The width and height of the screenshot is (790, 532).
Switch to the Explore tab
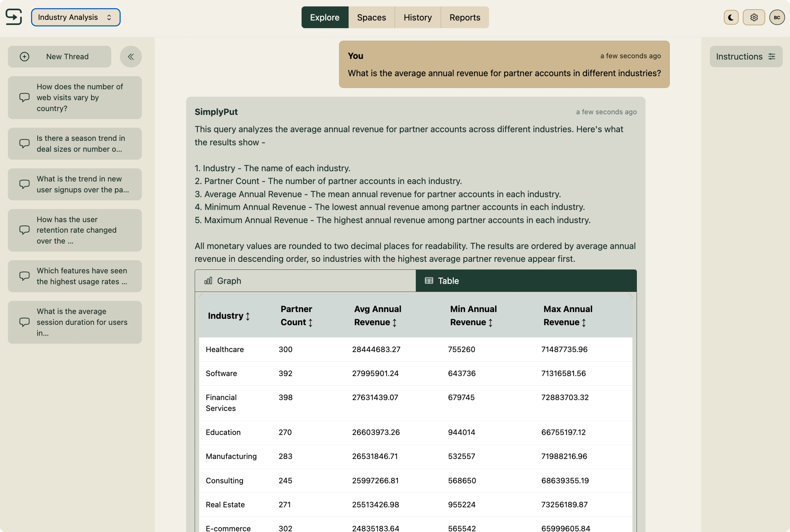325,17
